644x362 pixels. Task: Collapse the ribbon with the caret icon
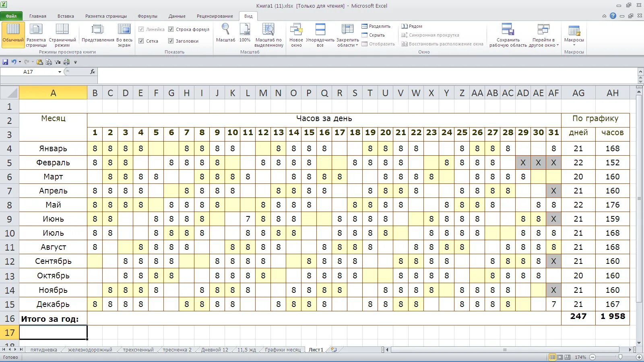(x=604, y=16)
